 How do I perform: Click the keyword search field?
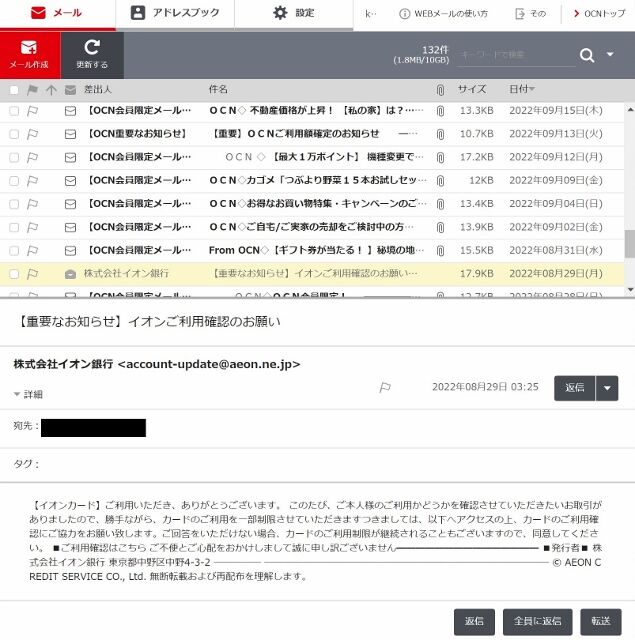coord(516,55)
